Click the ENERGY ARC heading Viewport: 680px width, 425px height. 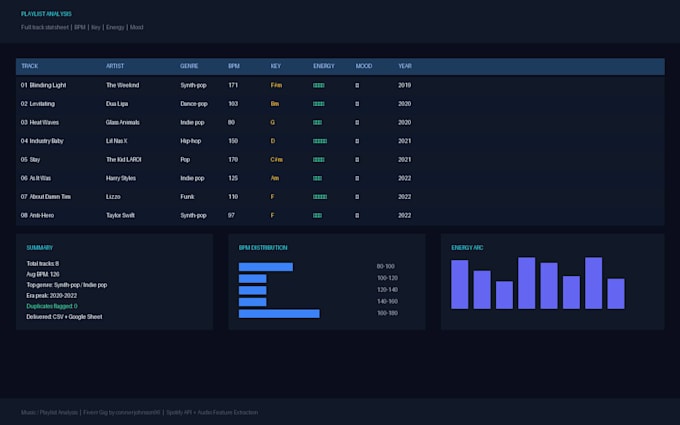tap(467, 248)
